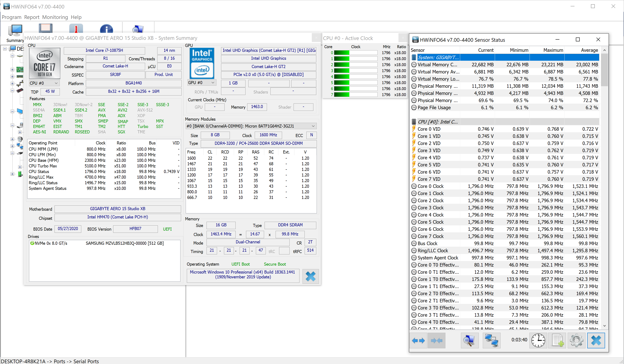The image size is (624, 364).
Task: Open the Memory Modules DIMM dropdown
Action: point(313,126)
